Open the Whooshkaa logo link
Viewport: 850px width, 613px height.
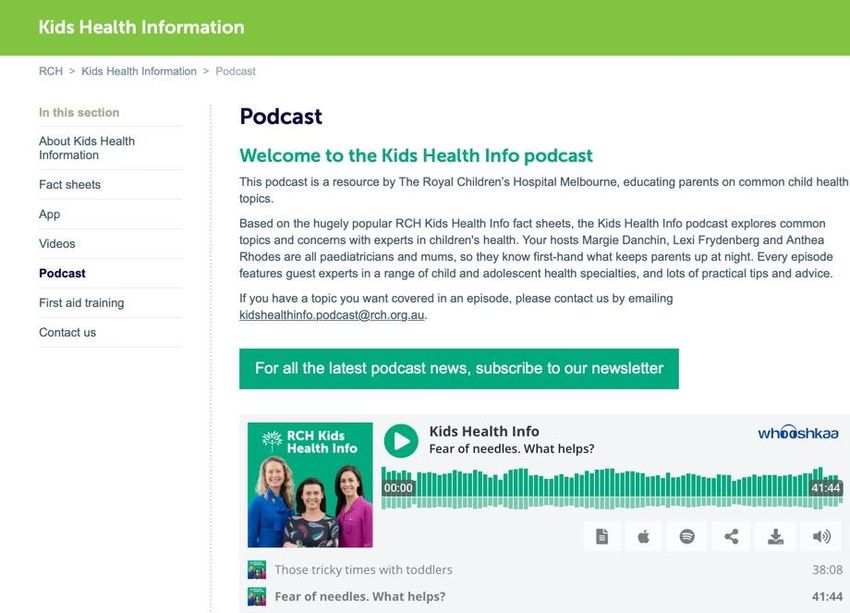(798, 433)
